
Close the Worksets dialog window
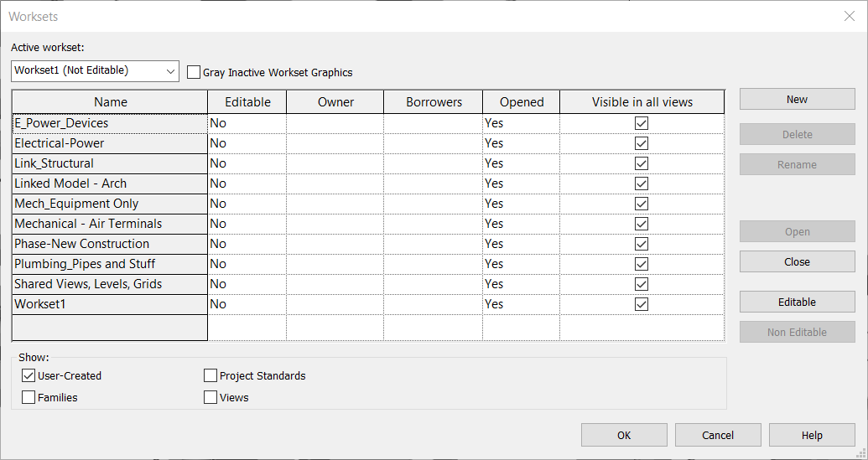849,16
